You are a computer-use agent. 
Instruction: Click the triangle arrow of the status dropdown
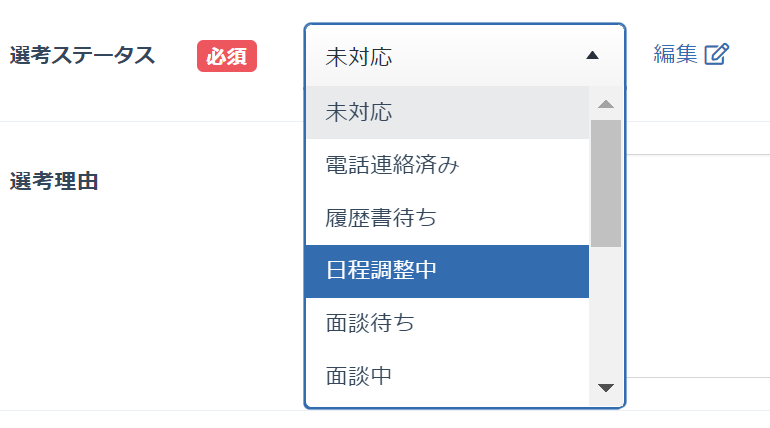(592, 56)
